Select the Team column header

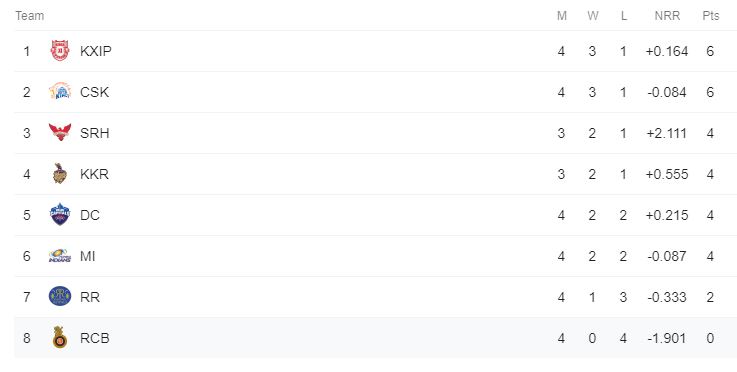tap(30, 16)
